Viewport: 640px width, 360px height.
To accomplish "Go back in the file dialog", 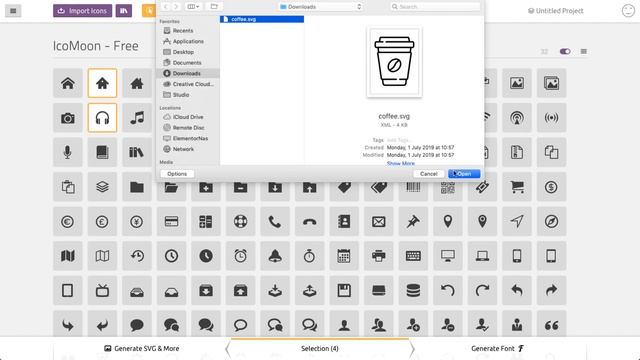I will (x=165, y=7).
